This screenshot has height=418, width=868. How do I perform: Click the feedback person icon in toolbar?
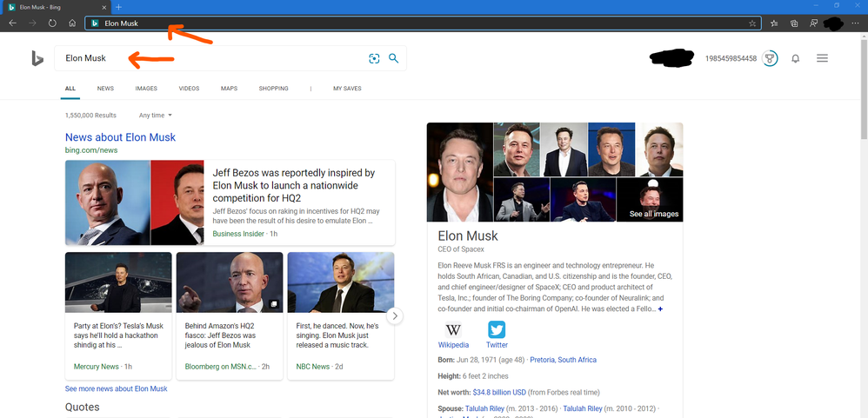click(x=813, y=23)
